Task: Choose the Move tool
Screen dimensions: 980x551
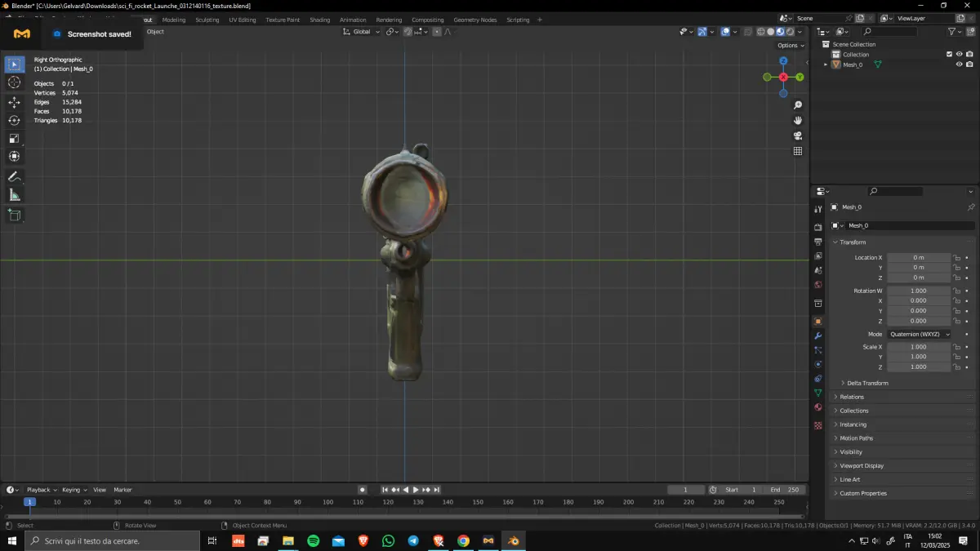Action: tap(14, 102)
